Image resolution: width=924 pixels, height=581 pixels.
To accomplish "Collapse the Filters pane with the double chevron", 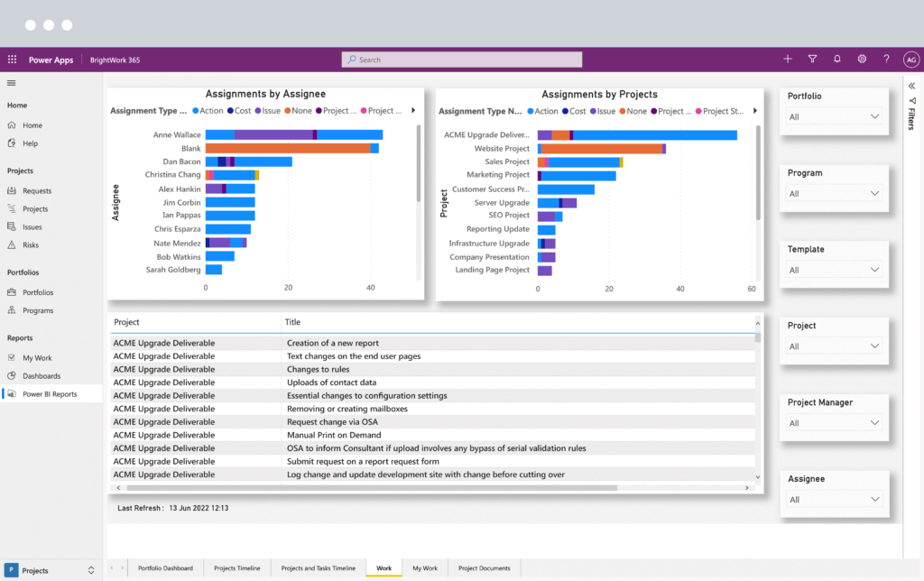I will [x=911, y=87].
